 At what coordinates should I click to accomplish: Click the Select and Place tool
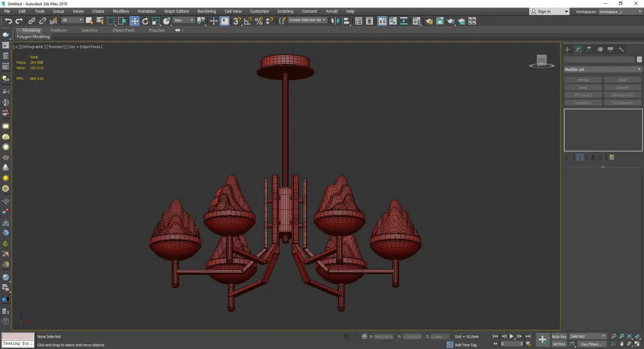[x=167, y=21]
